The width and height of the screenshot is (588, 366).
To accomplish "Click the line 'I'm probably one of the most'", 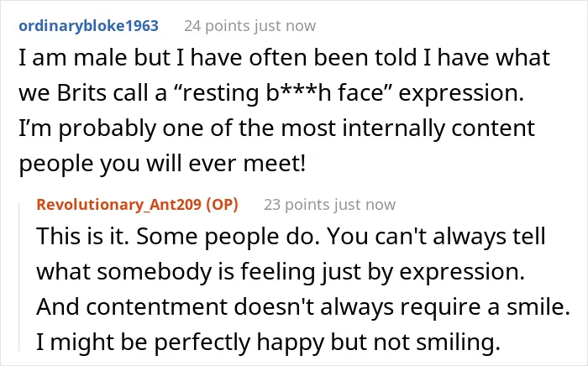I will pos(276,128).
